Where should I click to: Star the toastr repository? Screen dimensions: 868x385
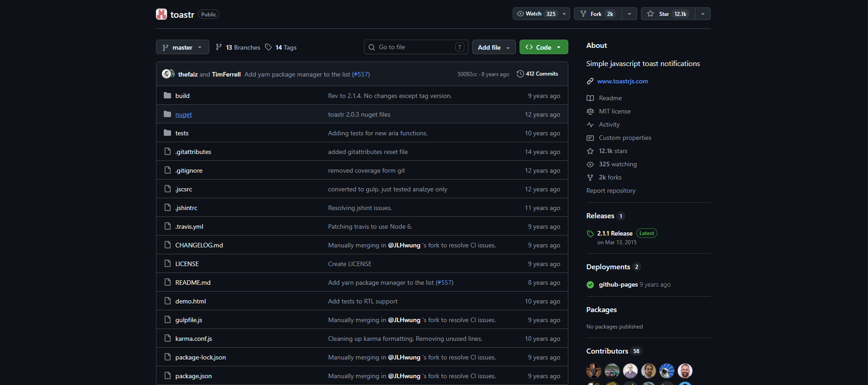[x=668, y=14]
